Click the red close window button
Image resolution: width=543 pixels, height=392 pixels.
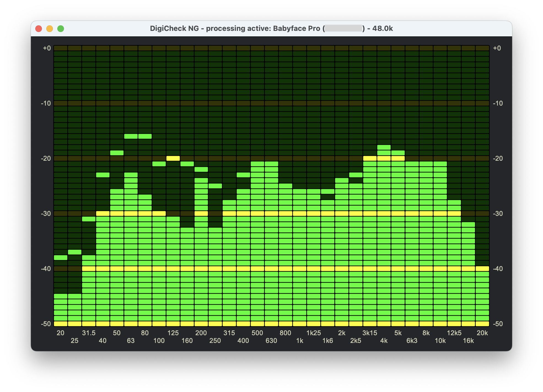(x=39, y=29)
